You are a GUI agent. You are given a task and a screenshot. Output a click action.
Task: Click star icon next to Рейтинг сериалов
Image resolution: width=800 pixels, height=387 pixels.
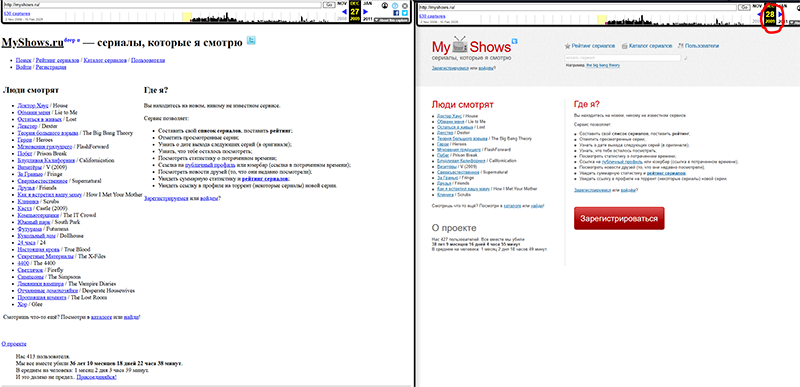[567, 46]
